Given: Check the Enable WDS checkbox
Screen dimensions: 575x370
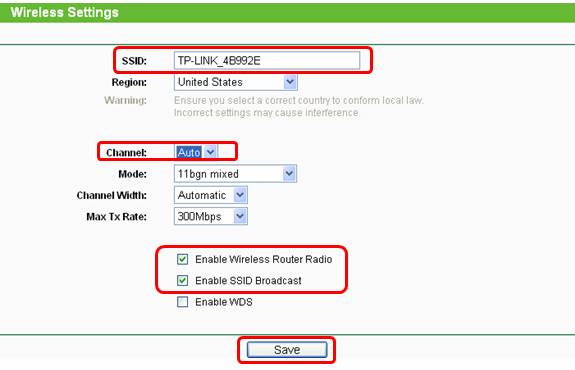Looking at the screenshot, I should 182,302.
